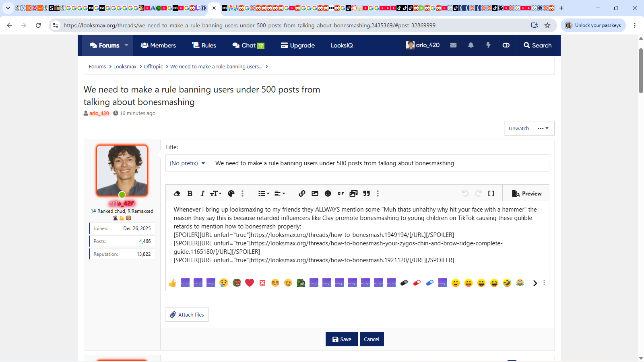Screen dimensions: 644x362
Task: Open Search in the nav bar
Action: coord(537,45)
